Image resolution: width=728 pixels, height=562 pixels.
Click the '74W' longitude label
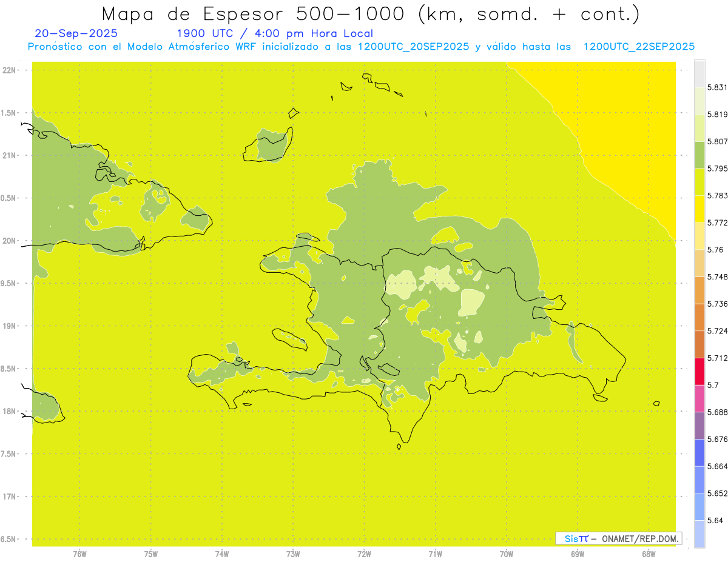[x=222, y=554]
